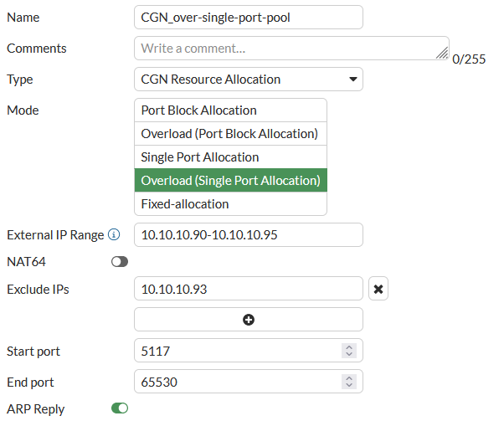Focus the Comments text area

[x=285, y=49]
